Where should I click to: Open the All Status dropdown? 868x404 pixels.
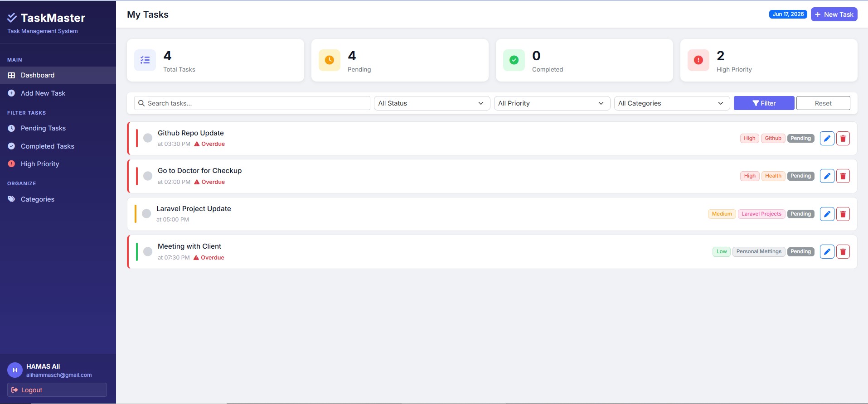(x=432, y=103)
